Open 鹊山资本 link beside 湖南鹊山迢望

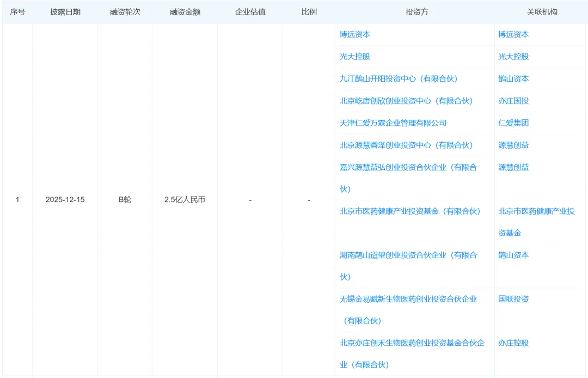click(513, 255)
